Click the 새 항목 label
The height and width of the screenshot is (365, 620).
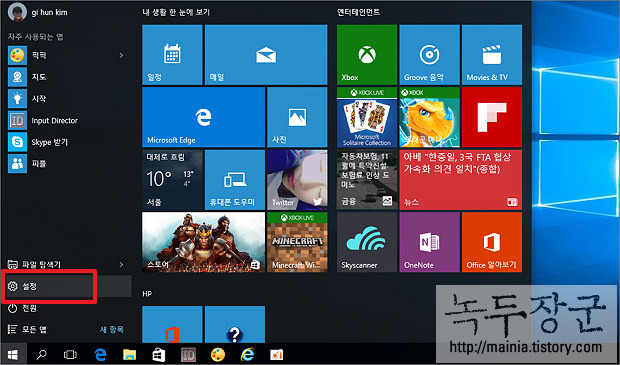coord(112,329)
